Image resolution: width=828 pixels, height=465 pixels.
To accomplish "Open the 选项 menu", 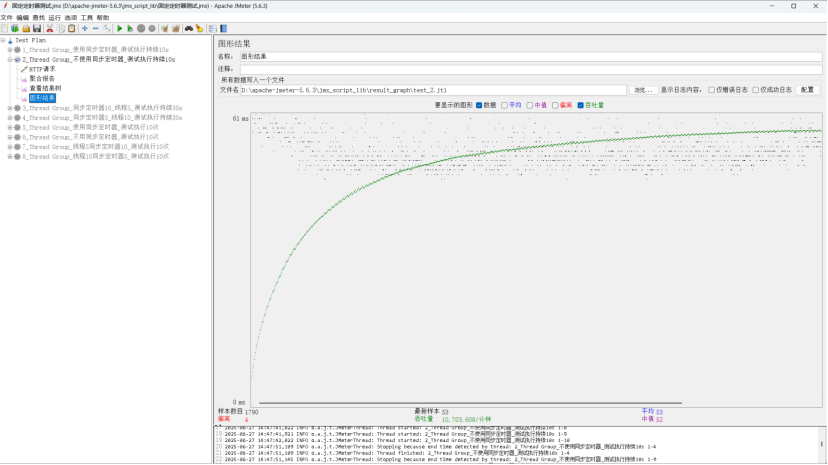I will (x=71, y=17).
